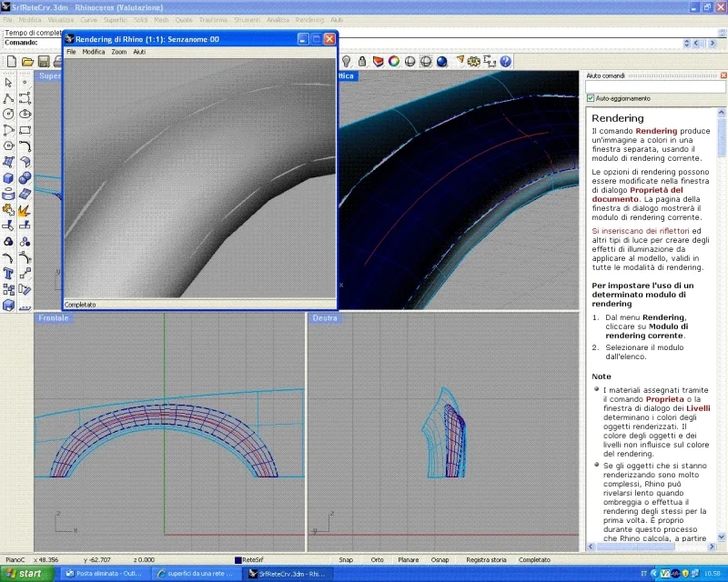Select the box solid tool
This screenshot has height=582, width=728.
tap(8, 178)
